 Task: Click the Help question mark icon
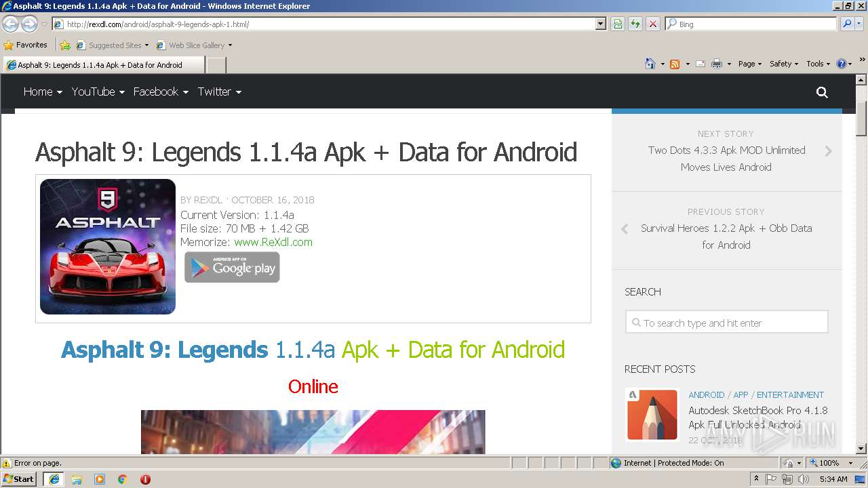point(842,64)
